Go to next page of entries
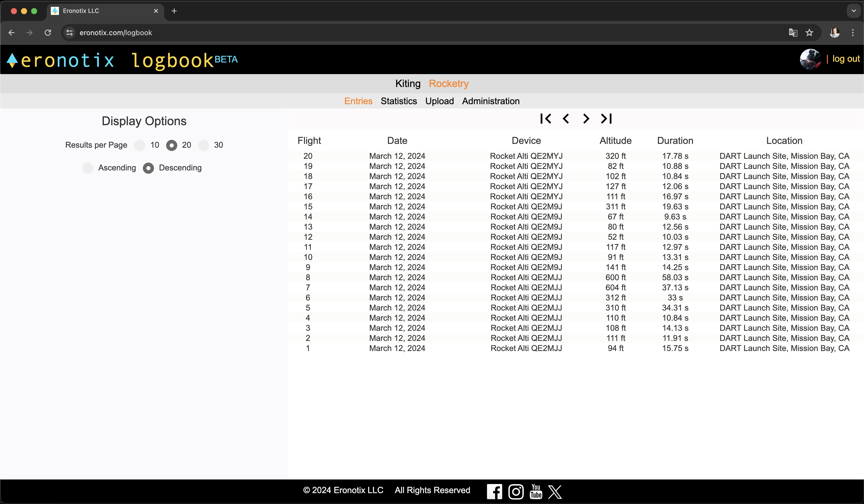The image size is (864, 504). (586, 119)
